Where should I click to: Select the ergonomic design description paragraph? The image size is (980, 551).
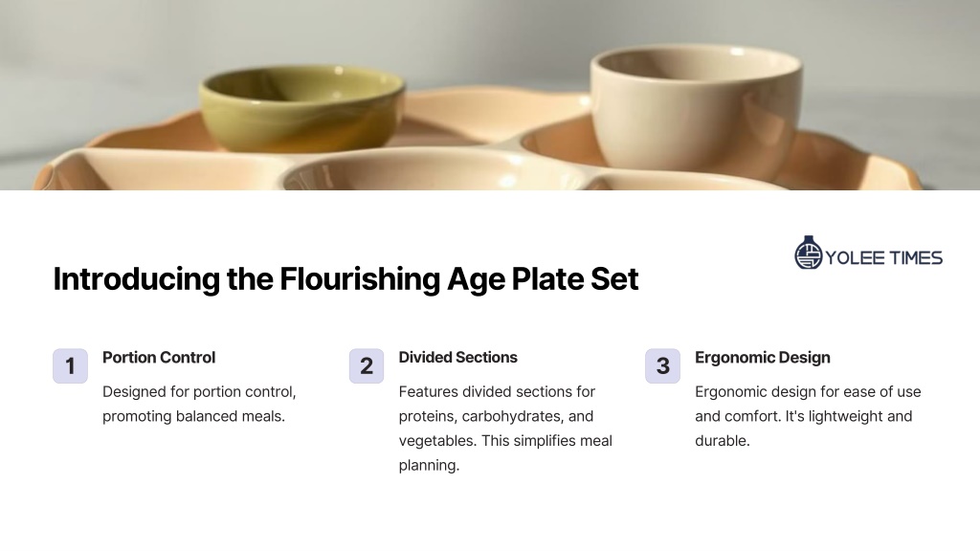pyautogui.click(x=808, y=416)
